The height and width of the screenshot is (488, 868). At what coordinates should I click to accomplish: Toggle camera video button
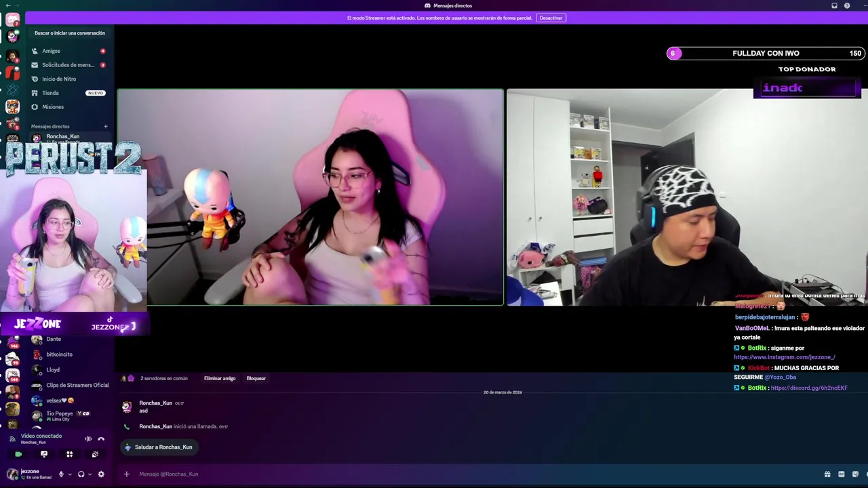pos(18,454)
